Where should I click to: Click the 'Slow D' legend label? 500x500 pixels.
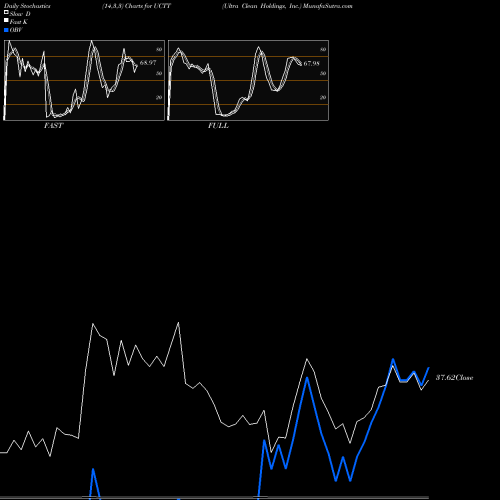(x=20, y=14)
